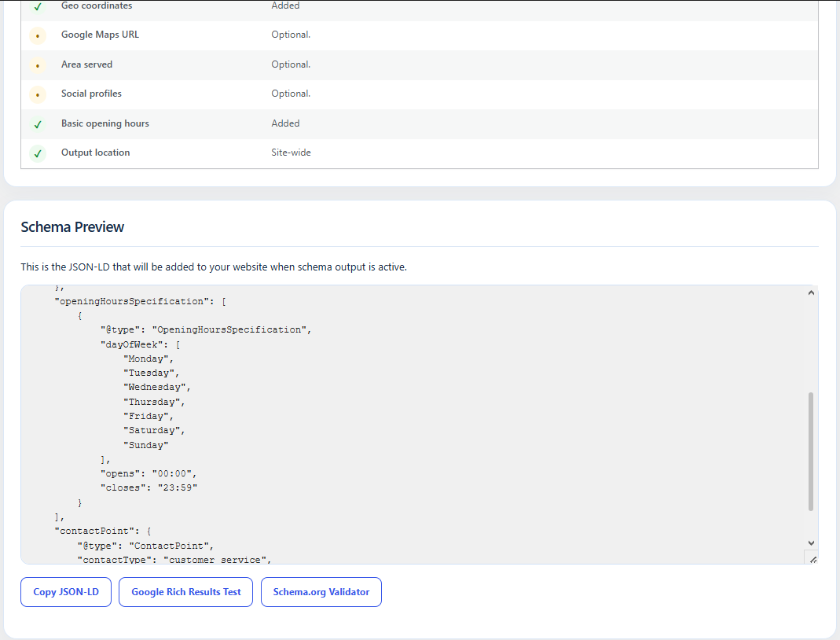Image resolution: width=840 pixels, height=640 pixels.
Task: Click the "contactPoint" line in code
Action: coord(103,531)
